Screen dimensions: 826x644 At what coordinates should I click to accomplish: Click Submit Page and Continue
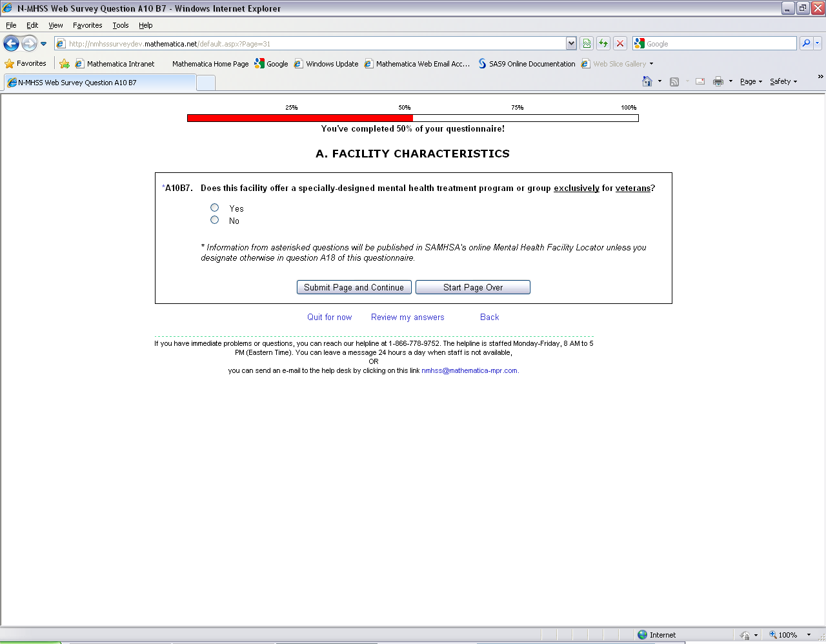[x=354, y=287]
